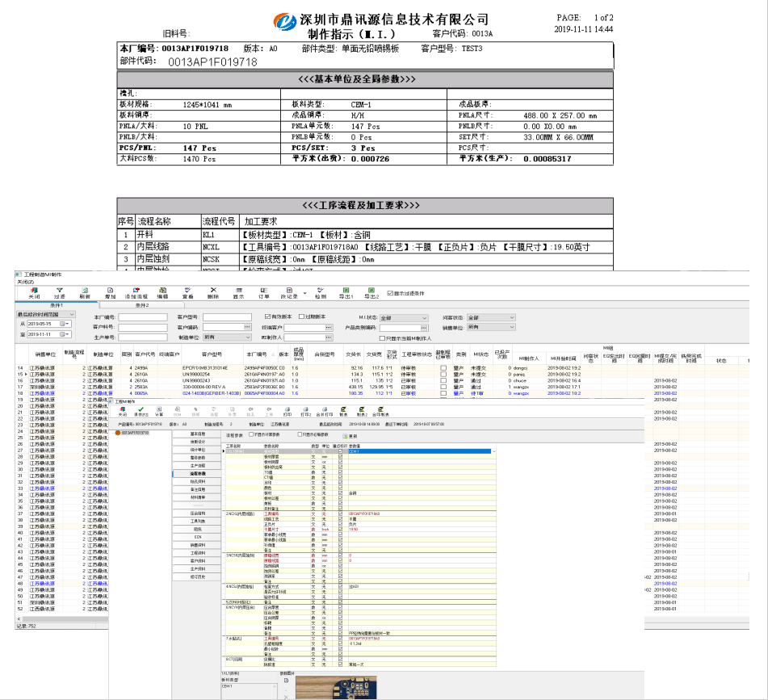Click the 添加流程 add process icon
The image size is (768, 700).
click(x=136, y=291)
